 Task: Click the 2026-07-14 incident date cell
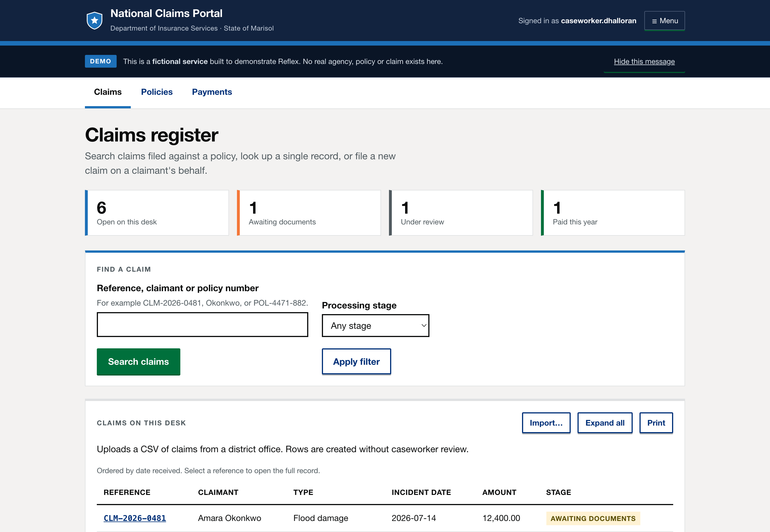click(414, 518)
